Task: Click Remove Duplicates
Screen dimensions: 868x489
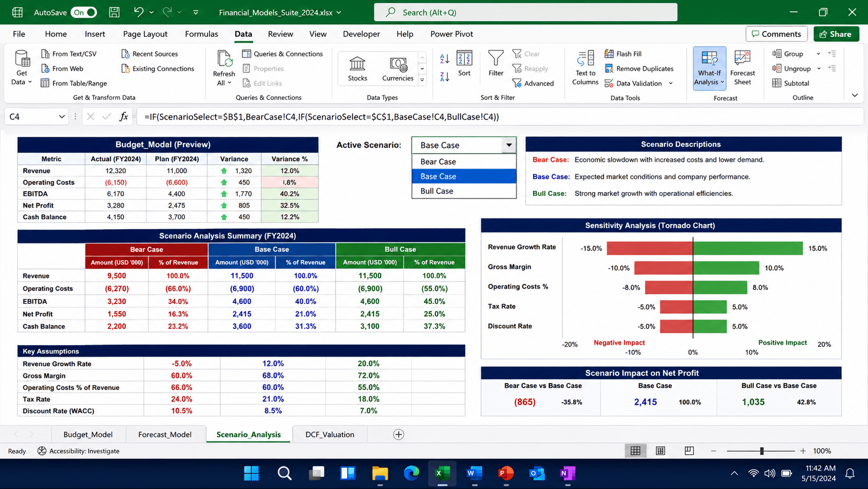Action: point(639,69)
